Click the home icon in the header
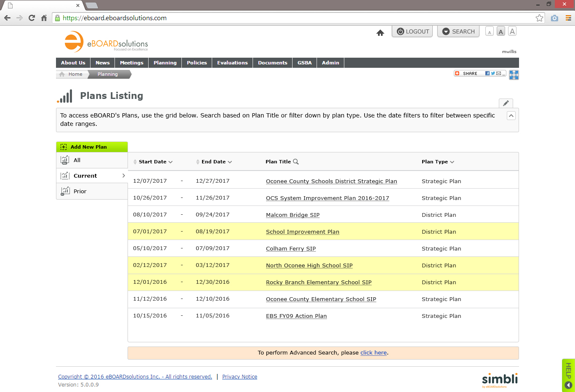 click(x=380, y=32)
